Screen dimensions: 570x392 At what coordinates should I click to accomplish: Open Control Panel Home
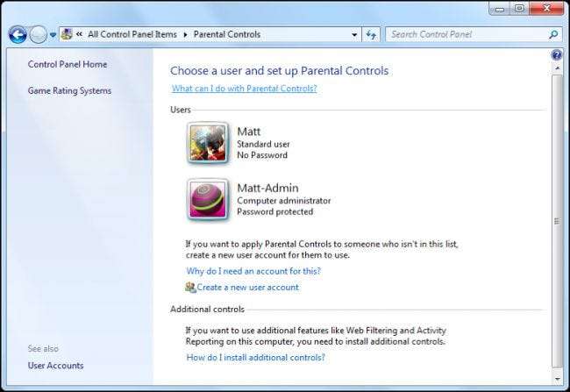coord(68,64)
